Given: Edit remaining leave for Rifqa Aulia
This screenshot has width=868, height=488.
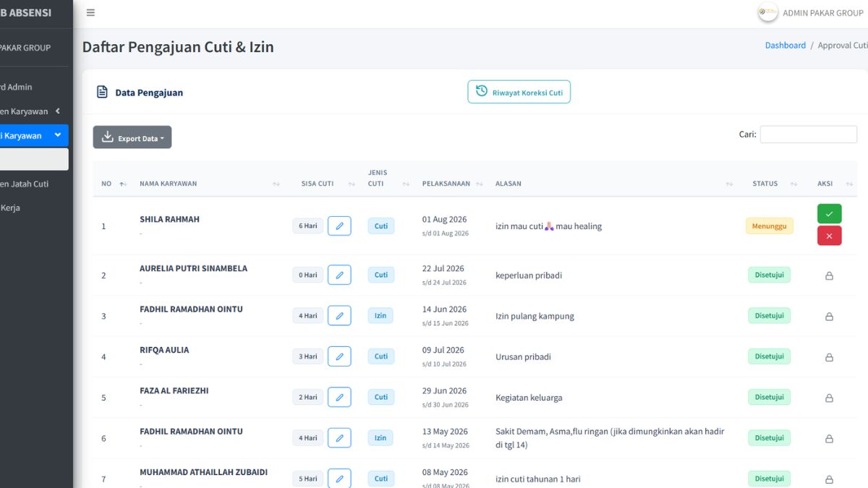Looking at the screenshot, I should (339, 356).
